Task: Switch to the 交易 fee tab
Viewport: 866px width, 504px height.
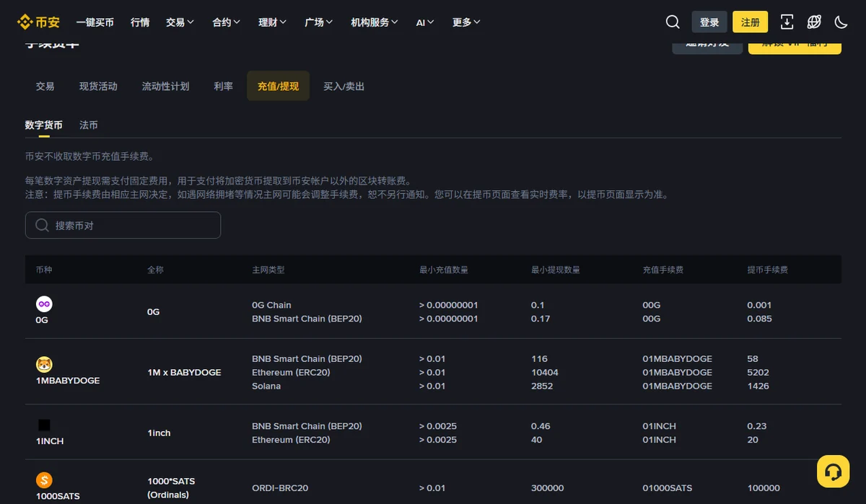Action: (45, 86)
